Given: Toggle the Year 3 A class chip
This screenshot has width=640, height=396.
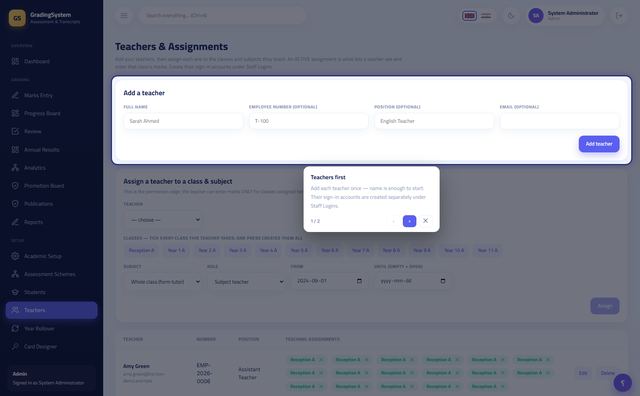Looking at the screenshot, I should click(238, 250).
